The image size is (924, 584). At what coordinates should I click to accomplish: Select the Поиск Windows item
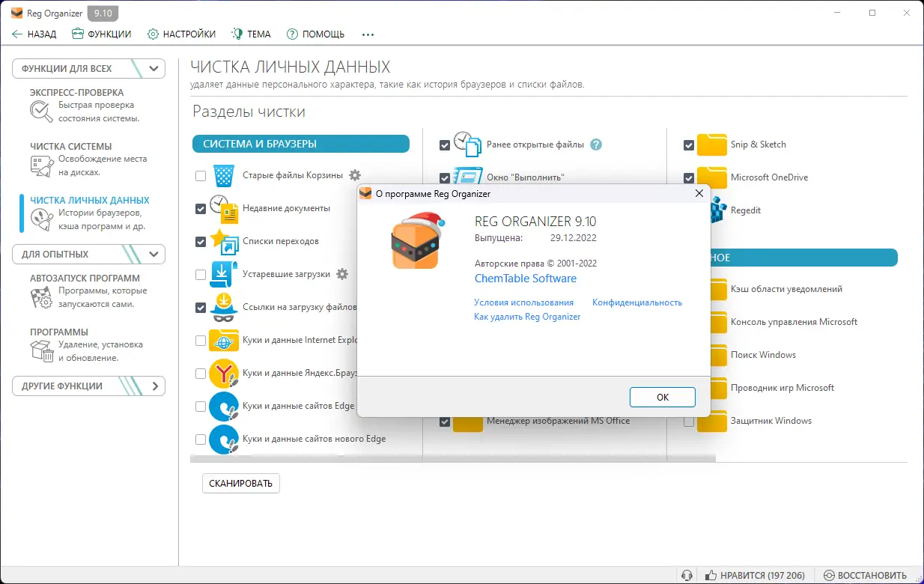coord(763,355)
